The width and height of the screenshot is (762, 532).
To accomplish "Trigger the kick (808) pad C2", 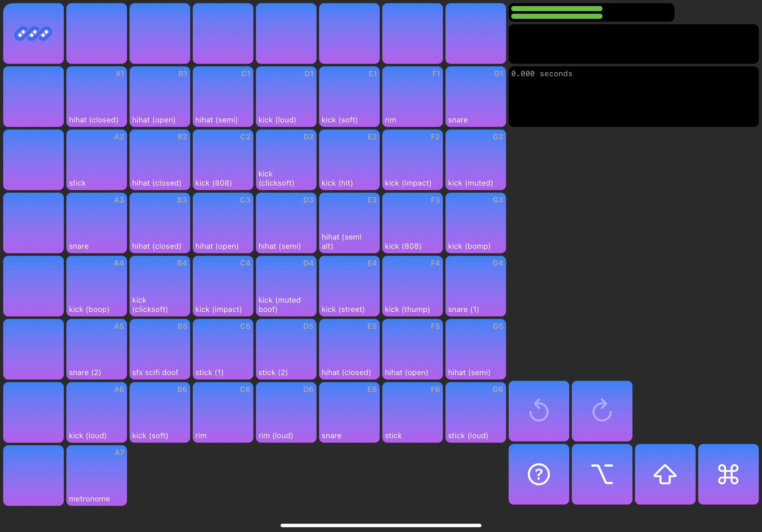I will 223,159.
